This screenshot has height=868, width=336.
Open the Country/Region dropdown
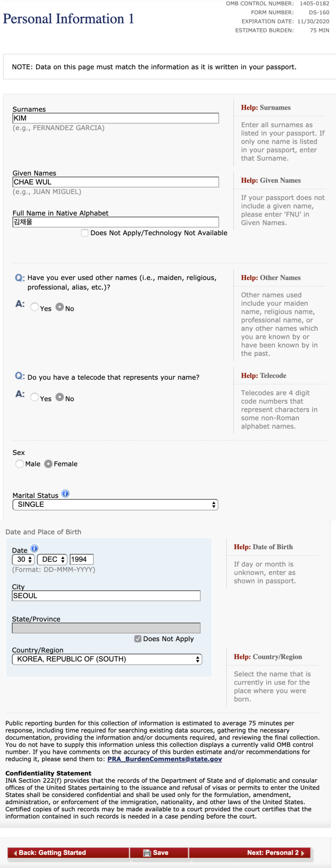pos(107,659)
